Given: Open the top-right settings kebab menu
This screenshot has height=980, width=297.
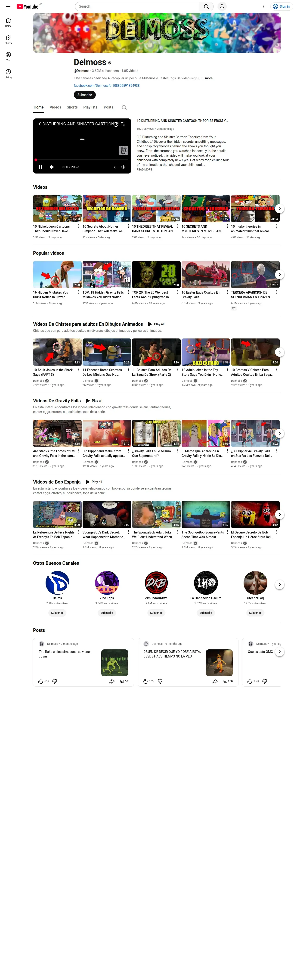Looking at the screenshot, I should [263, 6].
